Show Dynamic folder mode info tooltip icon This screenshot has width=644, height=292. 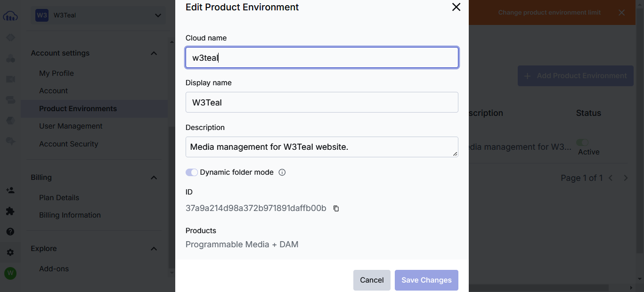[x=282, y=172]
